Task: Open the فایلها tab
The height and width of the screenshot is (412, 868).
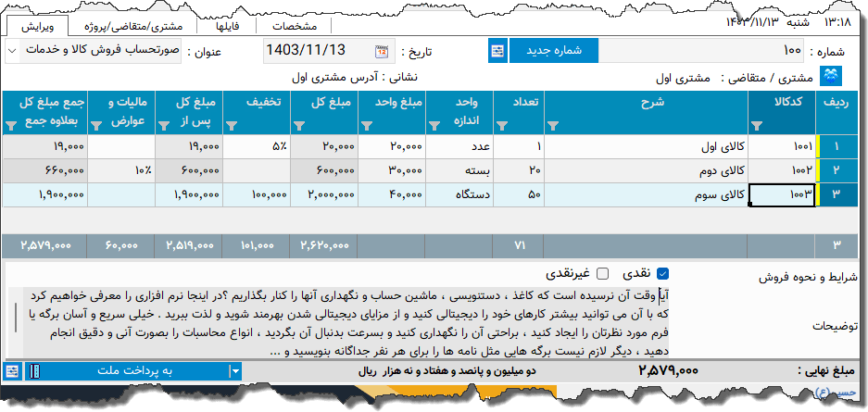Action: (227, 27)
